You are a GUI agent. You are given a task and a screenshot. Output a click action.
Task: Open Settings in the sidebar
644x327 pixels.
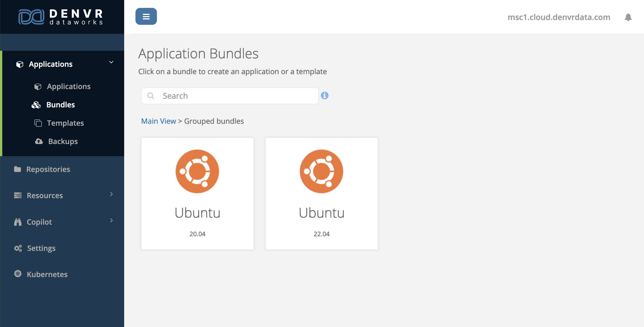coord(41,248)
